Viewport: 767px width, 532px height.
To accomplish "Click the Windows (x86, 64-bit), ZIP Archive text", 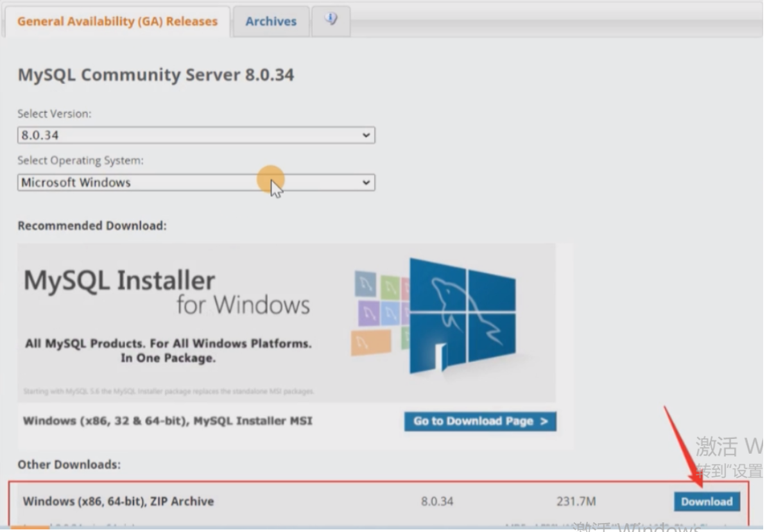I will point(118,501).
